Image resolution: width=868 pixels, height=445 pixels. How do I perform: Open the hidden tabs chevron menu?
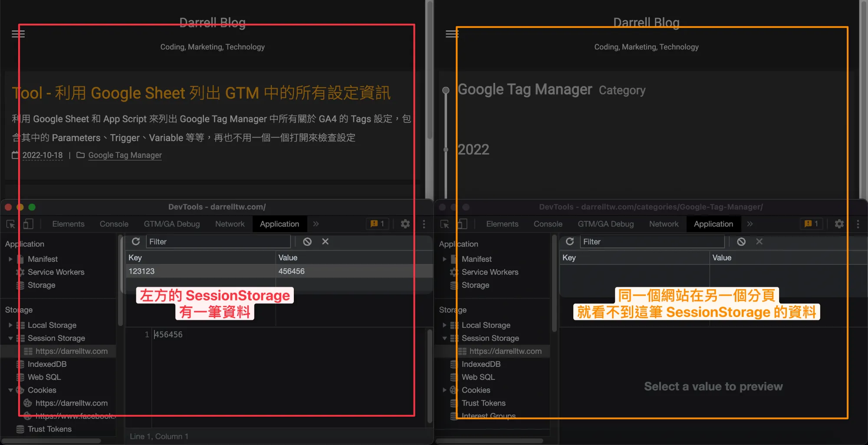tap(316, 224)
